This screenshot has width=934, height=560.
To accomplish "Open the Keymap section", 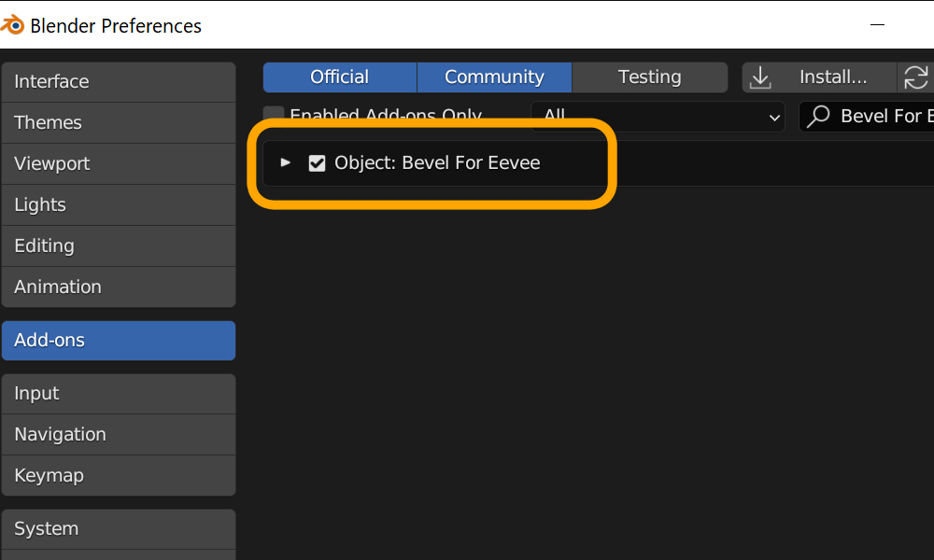I will click(119, 475).
